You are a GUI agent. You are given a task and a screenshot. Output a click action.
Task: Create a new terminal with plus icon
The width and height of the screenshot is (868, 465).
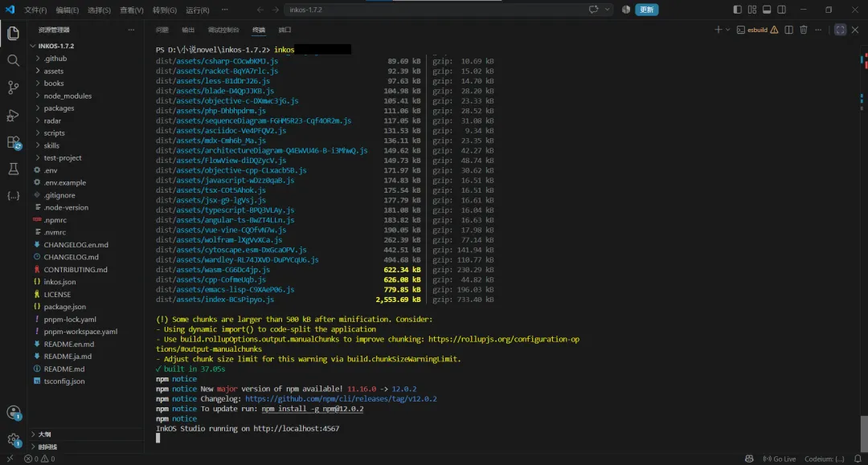coord(718,30)
